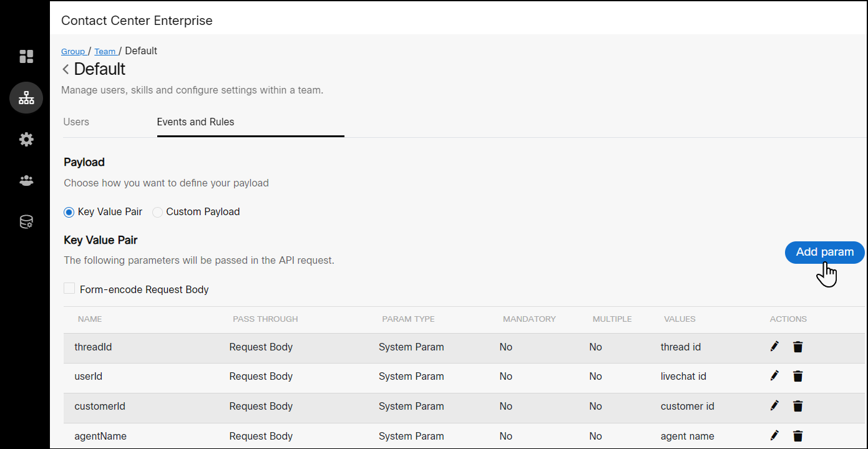The height and width of the screenshot is (449, 868).
Task: Edit the agentName parameter
Action: pyautogui.click(x=774, y=435)
